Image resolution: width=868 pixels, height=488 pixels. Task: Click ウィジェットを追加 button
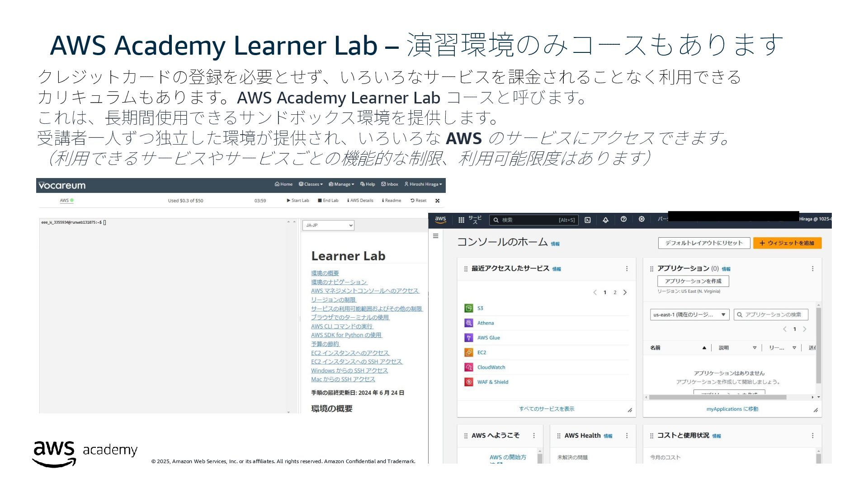pyautogui.click(x=787, y=243)
